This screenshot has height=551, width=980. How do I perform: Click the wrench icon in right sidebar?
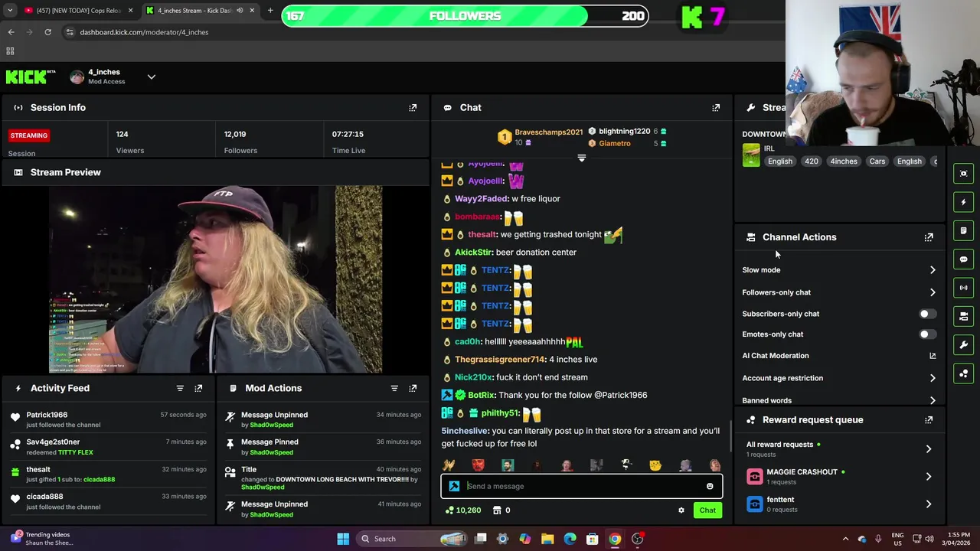(964, 345)
